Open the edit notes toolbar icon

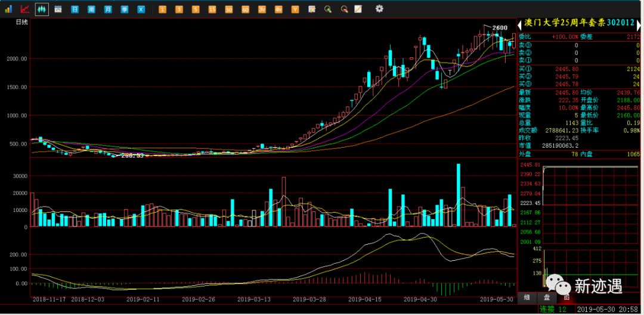(x=312, y=9)
